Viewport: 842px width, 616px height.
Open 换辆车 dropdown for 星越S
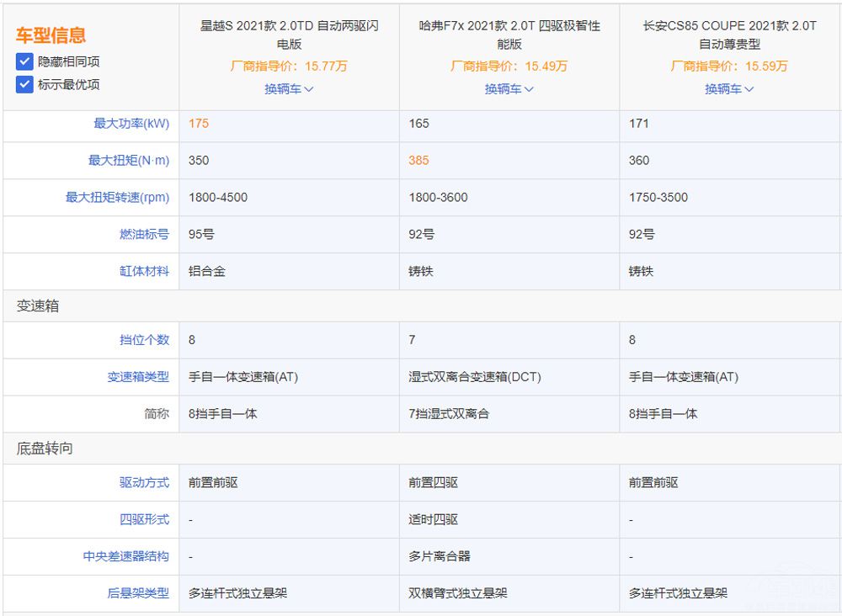(x=289, y=88)
